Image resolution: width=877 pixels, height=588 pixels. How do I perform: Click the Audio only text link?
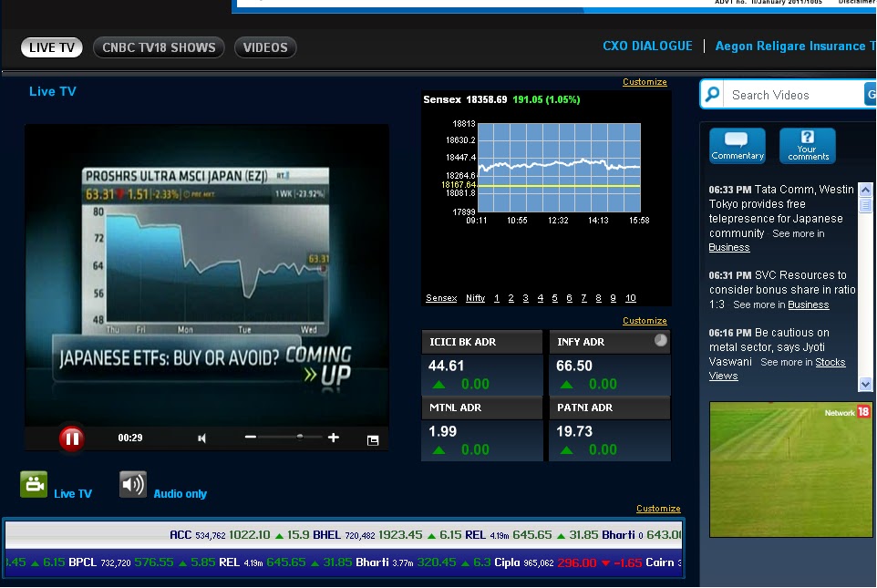coord(181,493)
